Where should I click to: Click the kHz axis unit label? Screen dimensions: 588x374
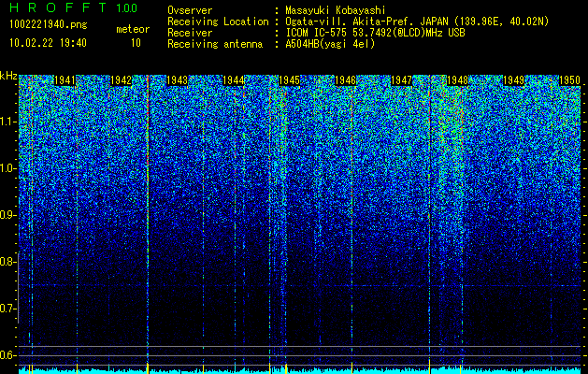pos(8,76)
